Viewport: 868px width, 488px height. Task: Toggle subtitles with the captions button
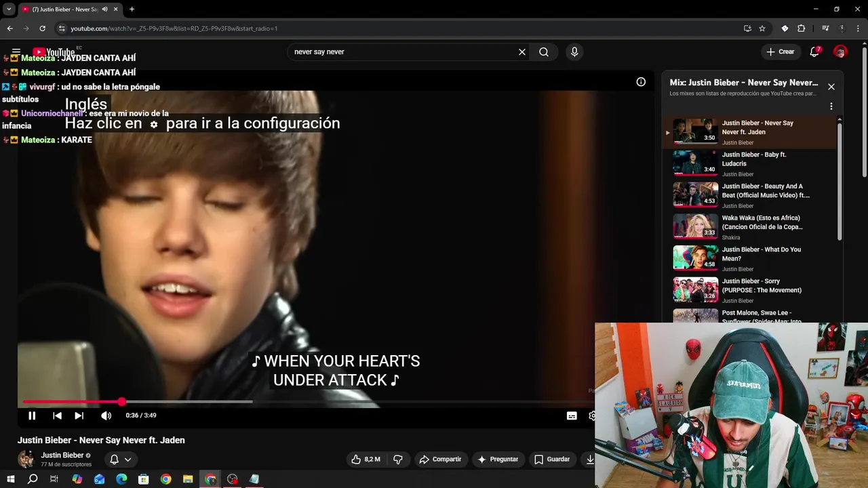pyautogui.click(x=572, y=415)
